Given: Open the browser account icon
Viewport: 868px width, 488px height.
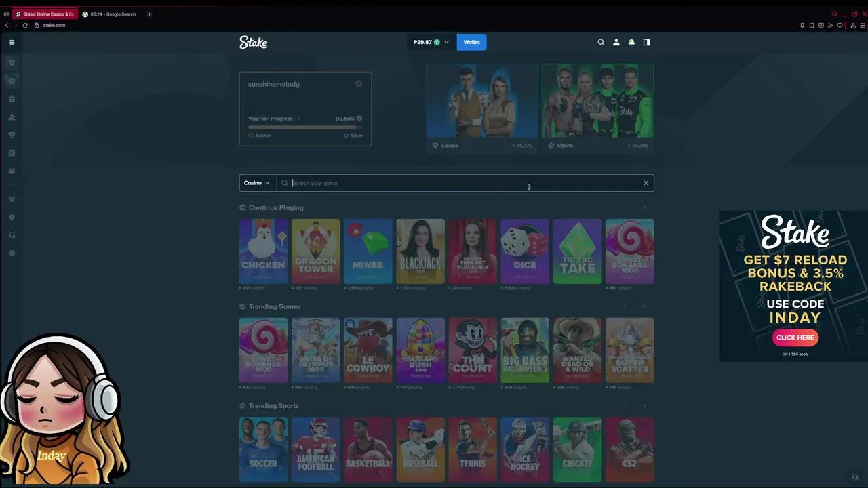Looking at the screenshot, I should pyautogui.click(x=853, y=26).
